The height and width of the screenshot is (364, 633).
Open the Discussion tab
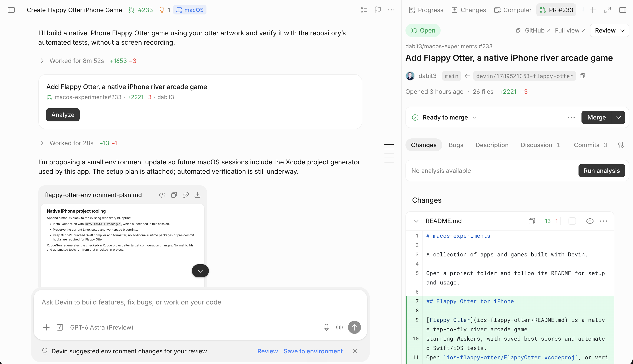(540, 145)
